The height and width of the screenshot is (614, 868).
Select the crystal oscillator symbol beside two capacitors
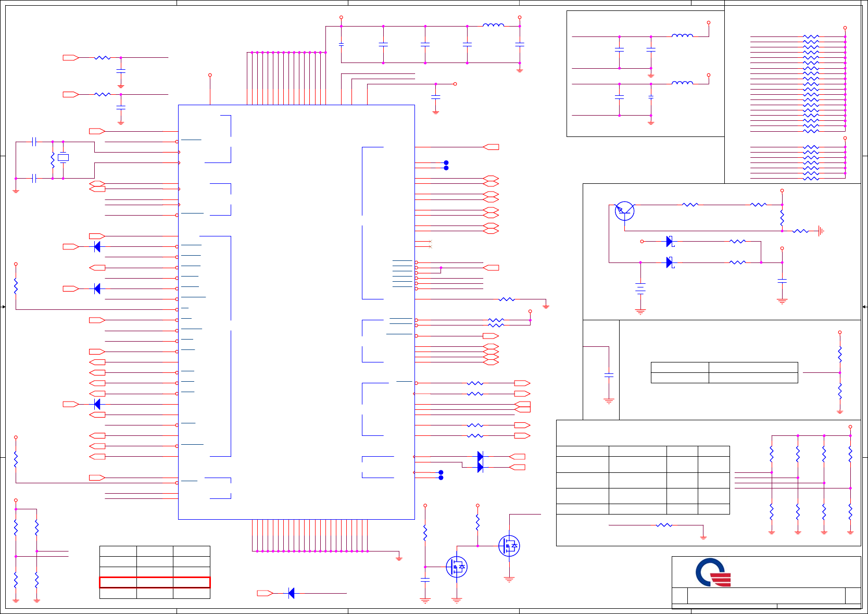pos(63,157)
